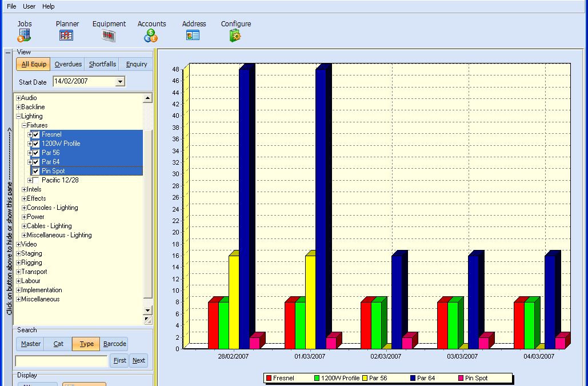
Task: Click the search text input field
Action: (x=61, y=361)
